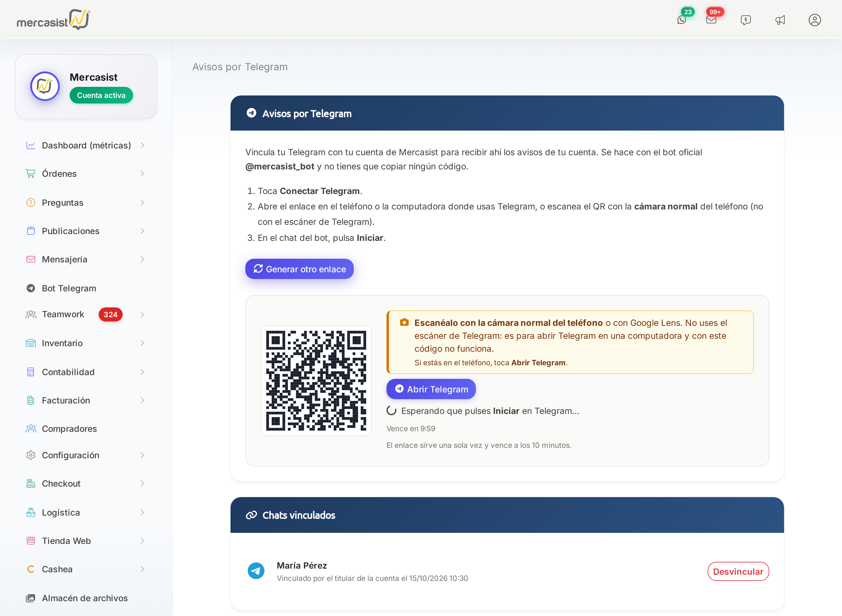Expand the Configuración chevron

142,455
